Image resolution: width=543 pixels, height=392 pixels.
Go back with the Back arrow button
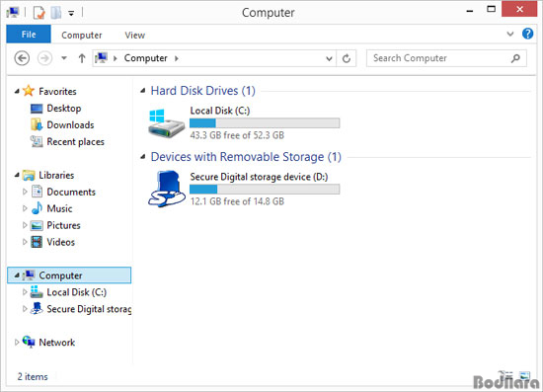pos(22,58)
